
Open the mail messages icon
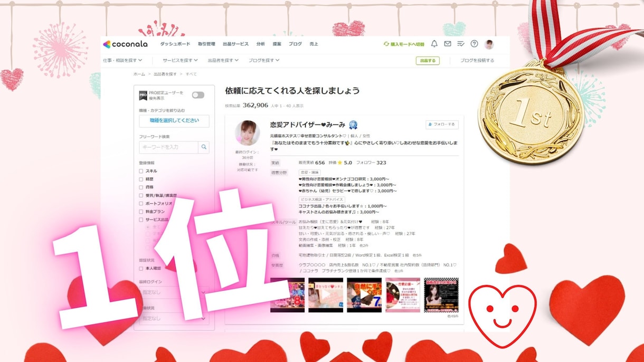click(x=448, y=44)
